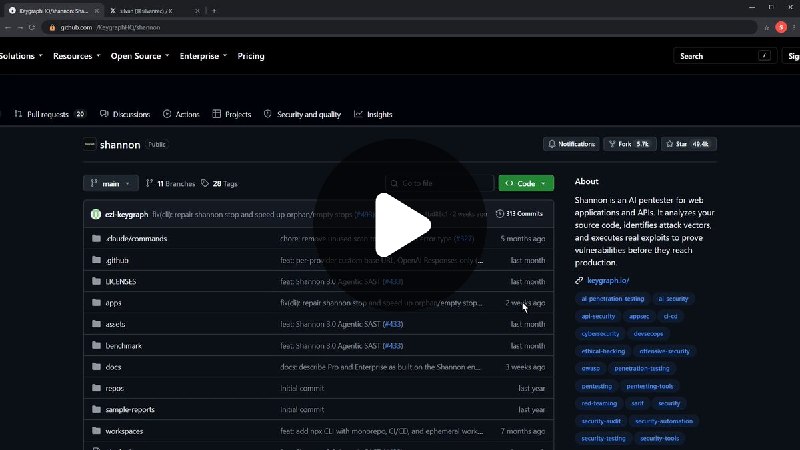Open the LICENSES folder
Screen dimensions: 800x450
tap(120, 282)
